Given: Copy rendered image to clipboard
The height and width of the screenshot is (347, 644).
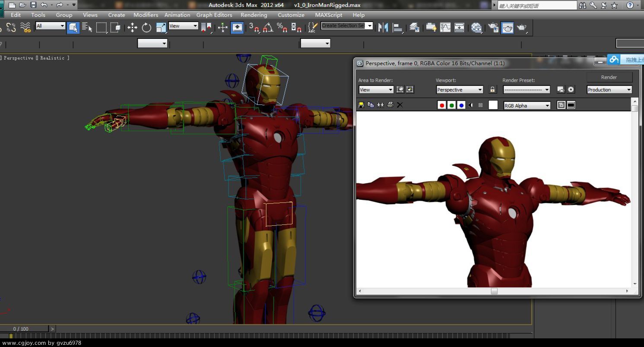Looking at the screenshot, I should point(371,105).
